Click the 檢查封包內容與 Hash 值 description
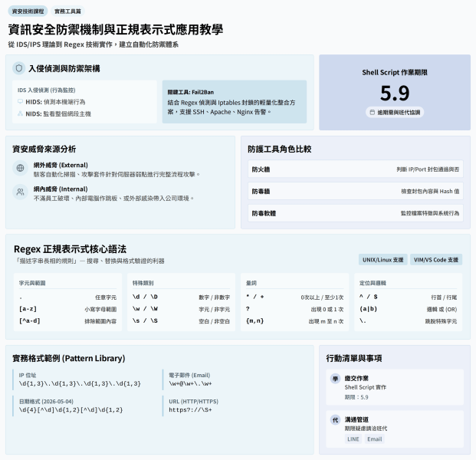 [x=430, y=192]
